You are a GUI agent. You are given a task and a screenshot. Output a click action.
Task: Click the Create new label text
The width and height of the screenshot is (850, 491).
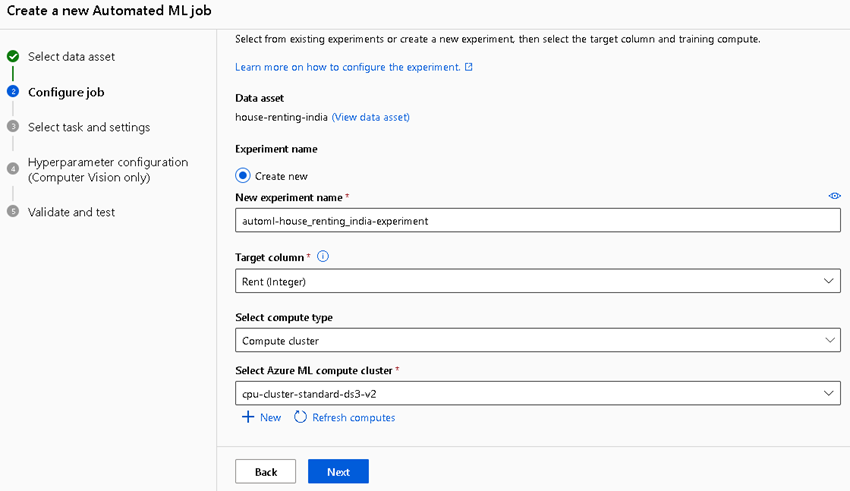[x=281, y=176]
